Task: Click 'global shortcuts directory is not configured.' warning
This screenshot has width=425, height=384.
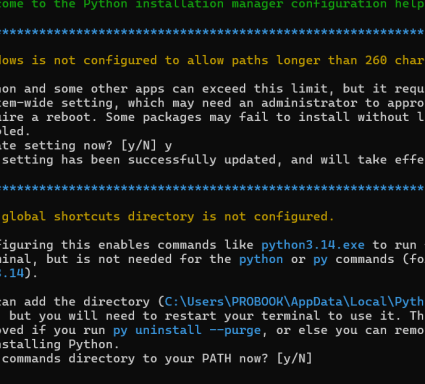Action: (x=168, y=217)
